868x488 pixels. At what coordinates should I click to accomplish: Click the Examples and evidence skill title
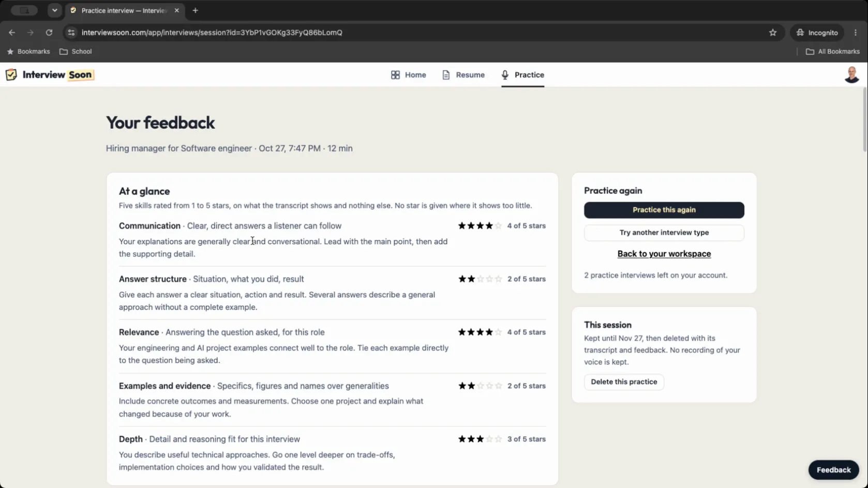[164, 386]
